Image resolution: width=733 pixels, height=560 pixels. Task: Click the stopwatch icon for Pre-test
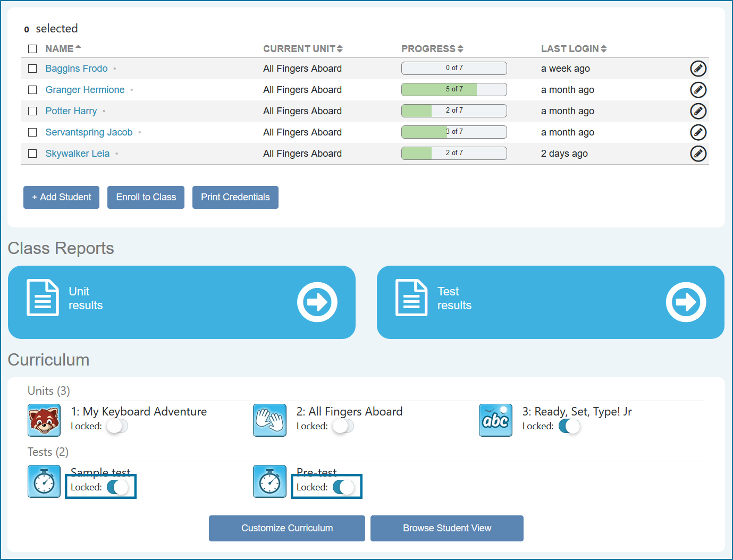[269, 481]
